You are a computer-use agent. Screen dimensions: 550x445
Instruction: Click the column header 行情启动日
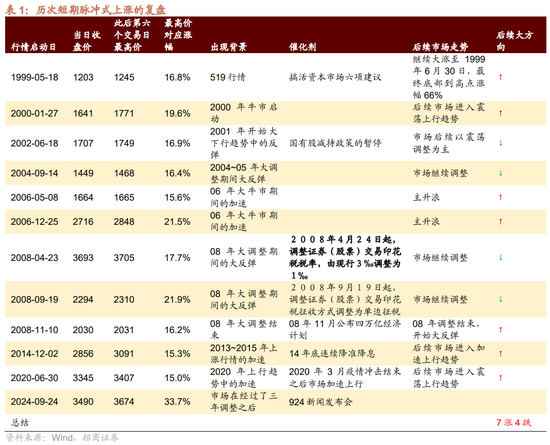point(33,47)
